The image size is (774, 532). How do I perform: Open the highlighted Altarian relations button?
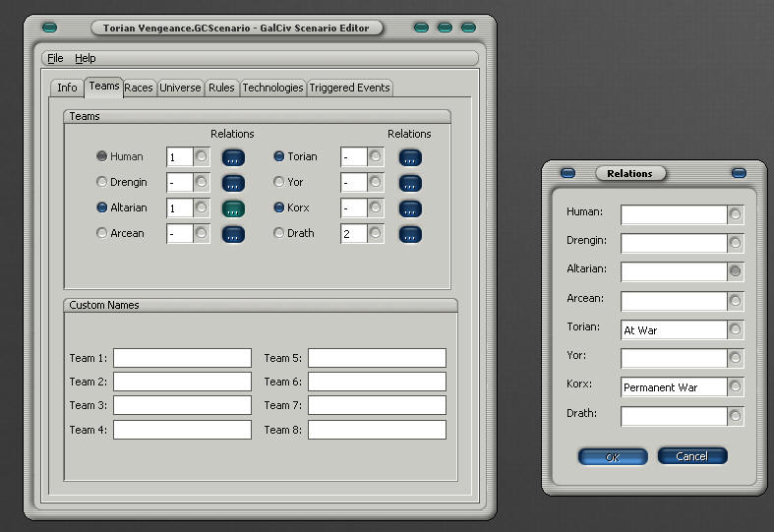coord(233,209)
